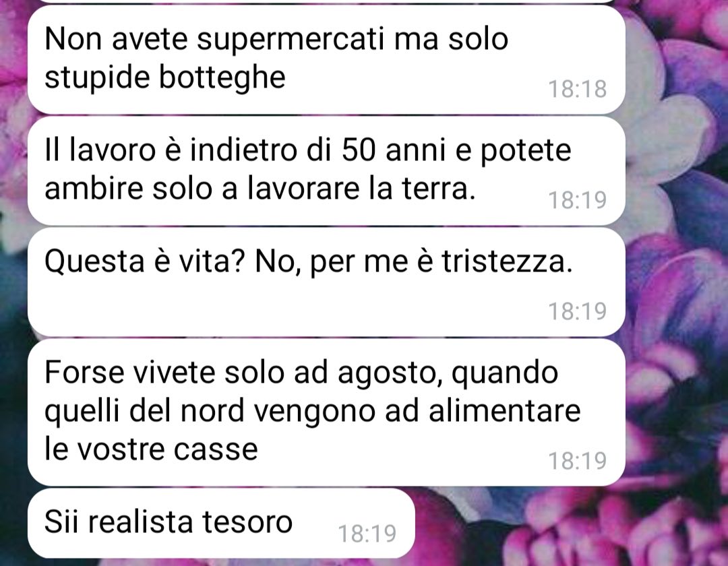Select the message about 'stupide botteghe'
Viewport: 728px width, 566px height.
click(326, 59)
